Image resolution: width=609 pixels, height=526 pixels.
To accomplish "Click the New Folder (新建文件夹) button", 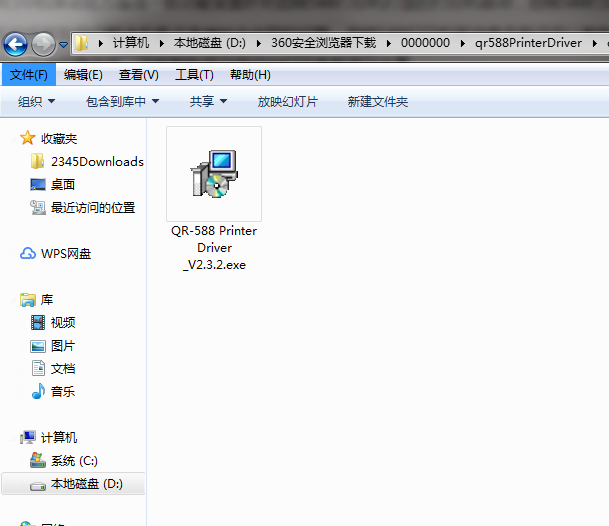I will (x=377, y=102).
